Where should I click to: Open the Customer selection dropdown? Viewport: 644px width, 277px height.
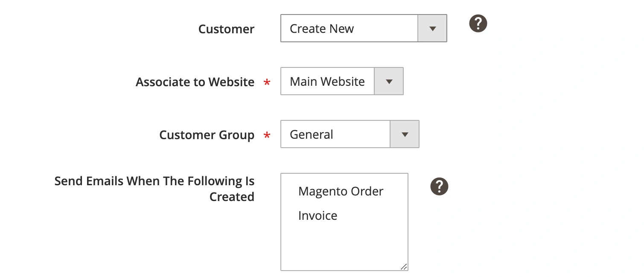(x=350, y=28)
